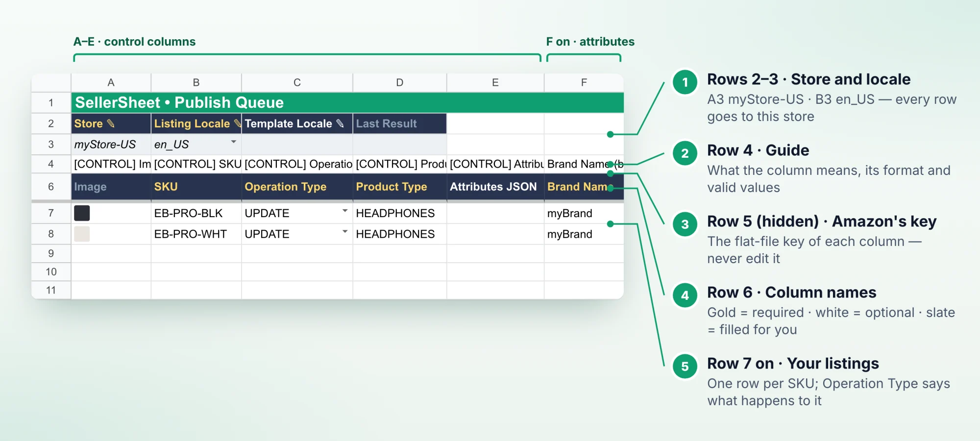
Task: Click the Image column name cell
Action: coord(111,187)
